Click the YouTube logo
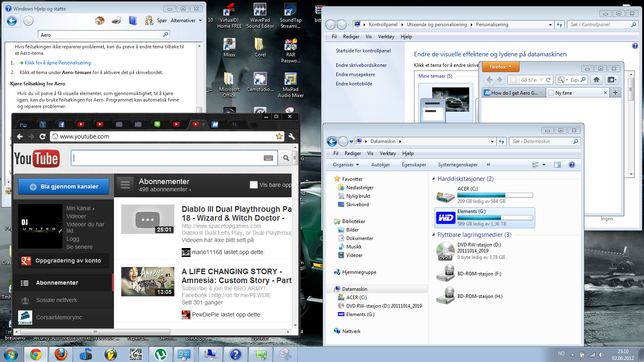 click(37, 159)
